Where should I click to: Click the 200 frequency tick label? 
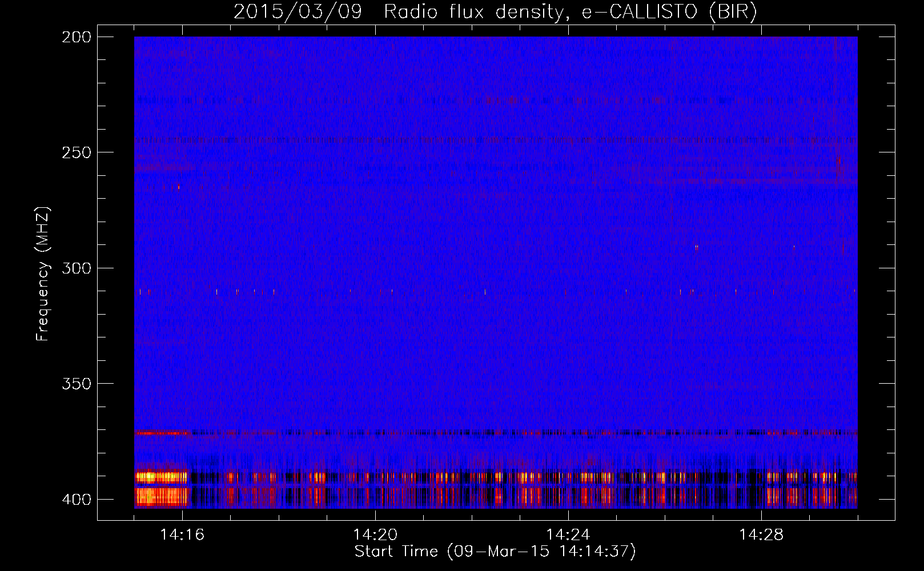(77, 37)
